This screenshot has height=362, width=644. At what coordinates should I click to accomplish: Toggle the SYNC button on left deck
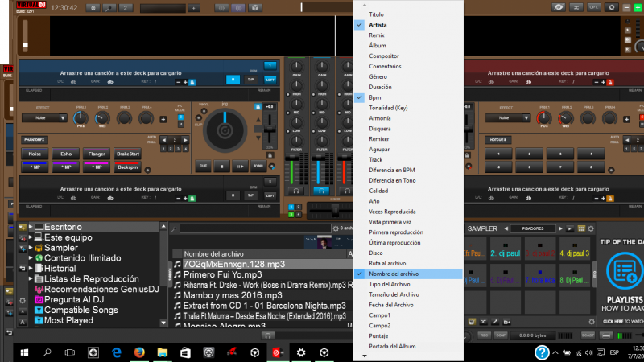pos(258,167)
